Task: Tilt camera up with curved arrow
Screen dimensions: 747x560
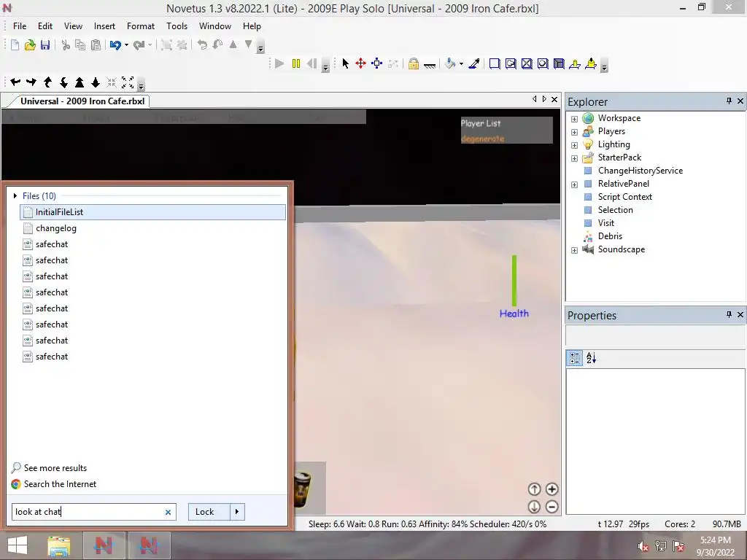Action: 47,82
